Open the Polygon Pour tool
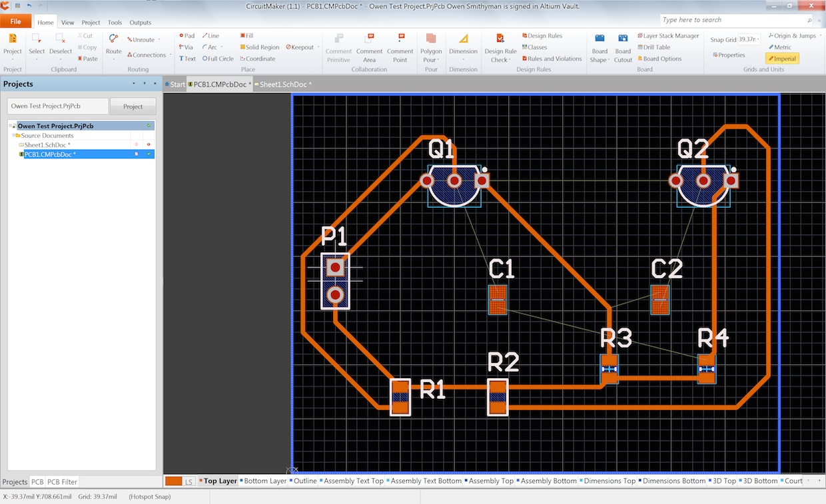826x504 pixels. click(430, 48)
